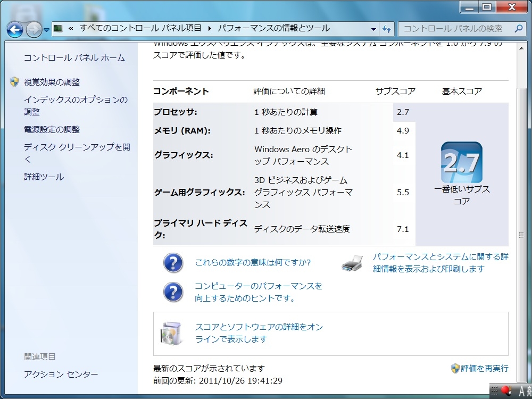Viewport: 532px width, 399px height.
Task: Click the メモリ (RAM): row label
Action: (x=182, y=131)
